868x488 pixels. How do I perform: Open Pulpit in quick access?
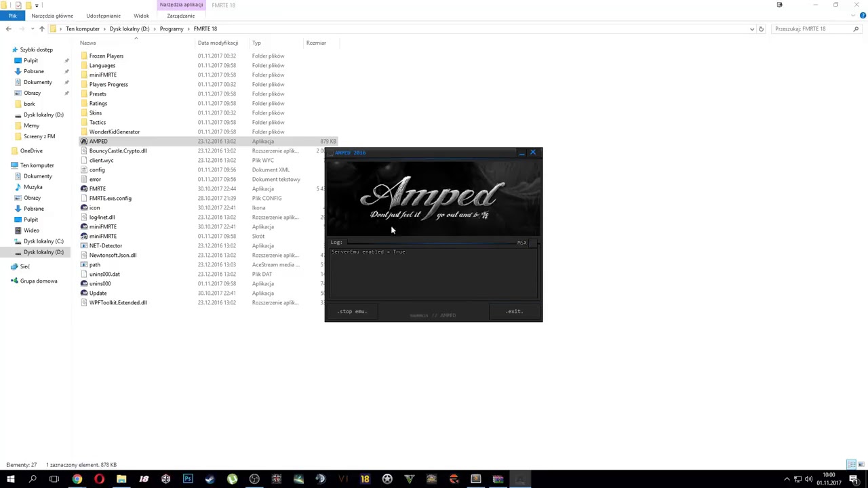click(31, 60)
